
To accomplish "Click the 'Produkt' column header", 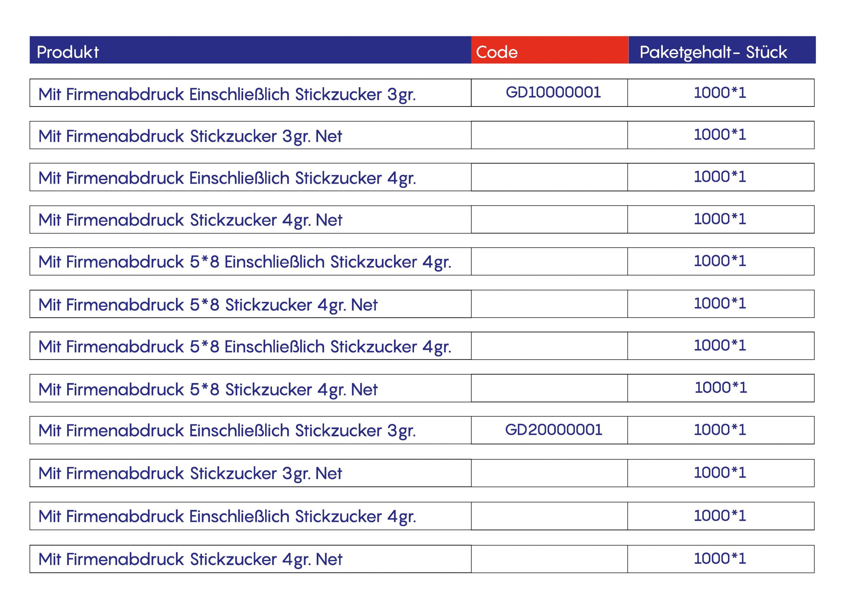I will click(x=250, y=50).
